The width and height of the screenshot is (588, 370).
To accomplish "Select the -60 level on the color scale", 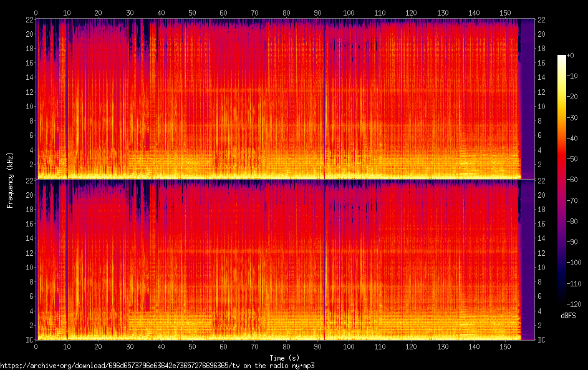I will (562, 178).
